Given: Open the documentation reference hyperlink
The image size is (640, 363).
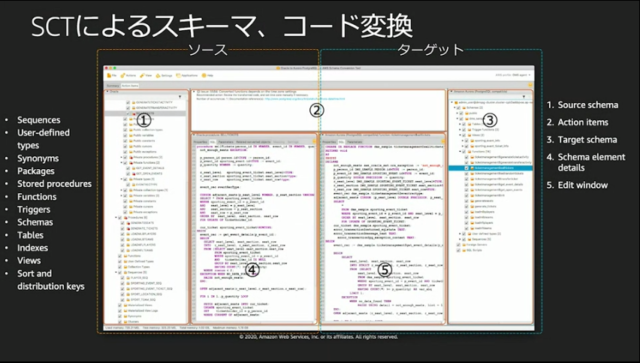Looking at the screenshot, I should coord(304,99).
